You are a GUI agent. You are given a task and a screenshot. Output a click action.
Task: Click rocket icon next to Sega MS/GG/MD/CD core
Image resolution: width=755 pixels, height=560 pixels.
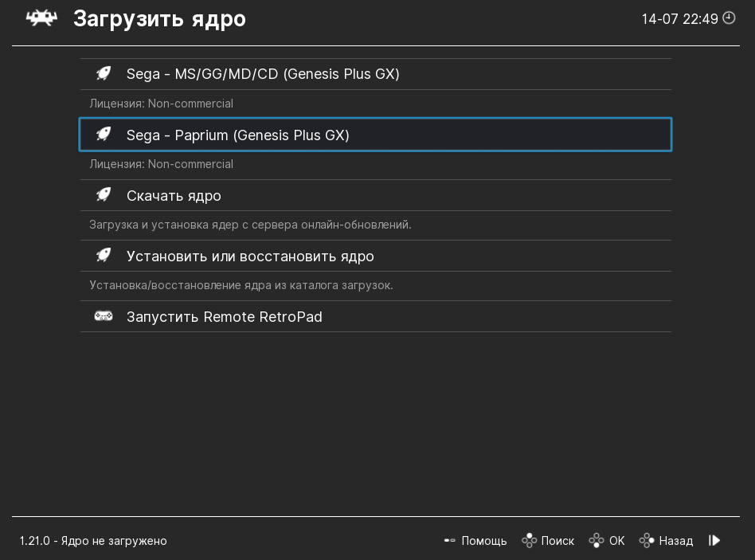104,73
